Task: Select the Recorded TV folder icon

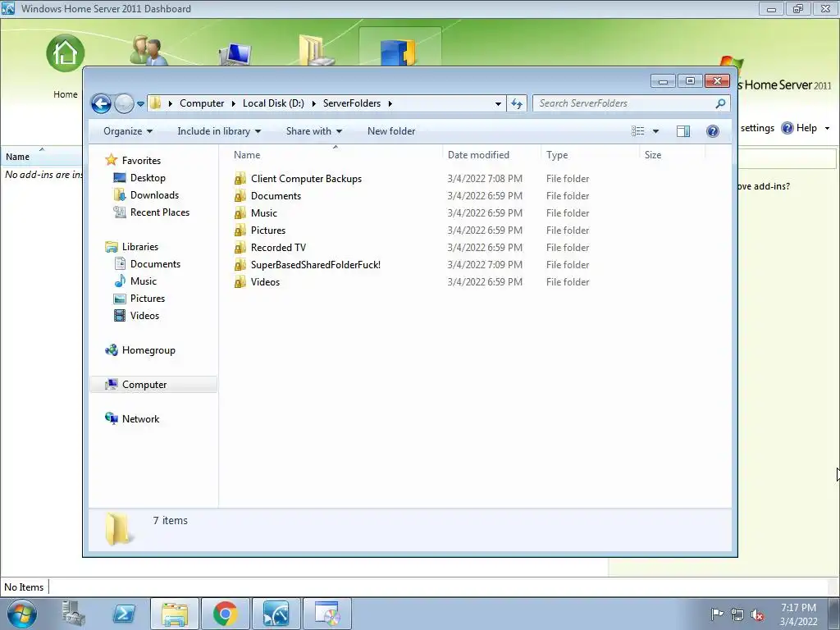Action: pos(240,248)
